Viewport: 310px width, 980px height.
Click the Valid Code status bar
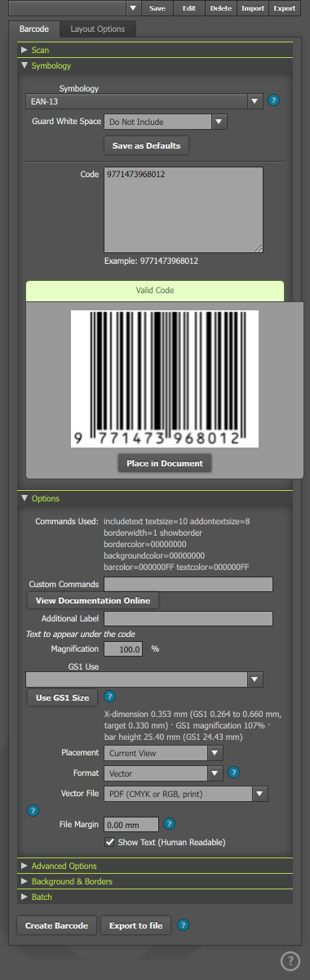coord(155,290)
